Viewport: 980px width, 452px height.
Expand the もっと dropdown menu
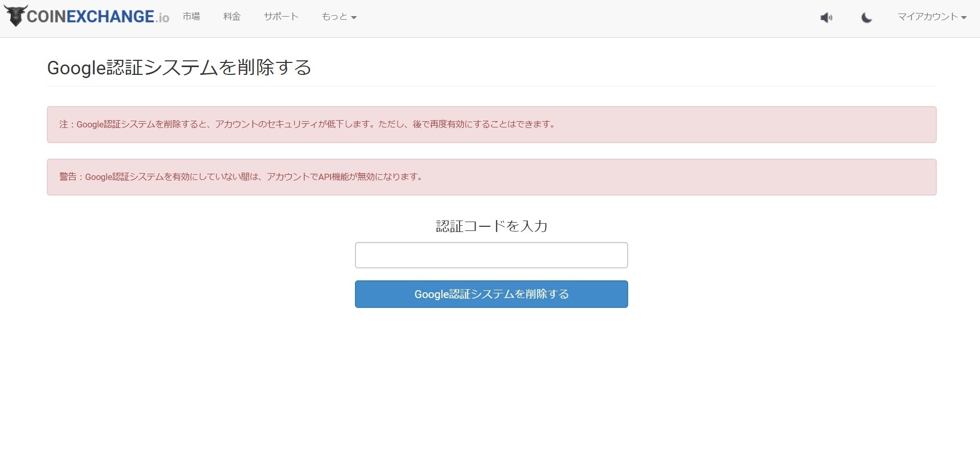click(339, 17)
